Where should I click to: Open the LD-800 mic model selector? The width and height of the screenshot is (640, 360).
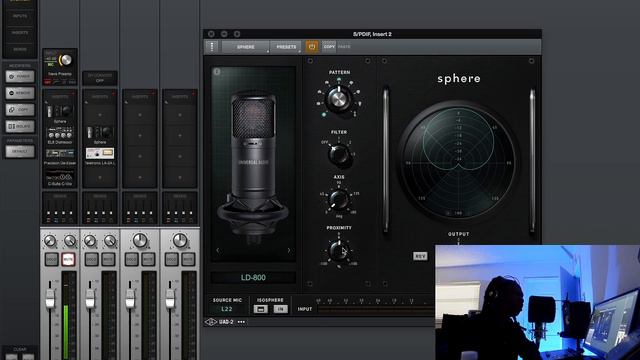point(253,278)
